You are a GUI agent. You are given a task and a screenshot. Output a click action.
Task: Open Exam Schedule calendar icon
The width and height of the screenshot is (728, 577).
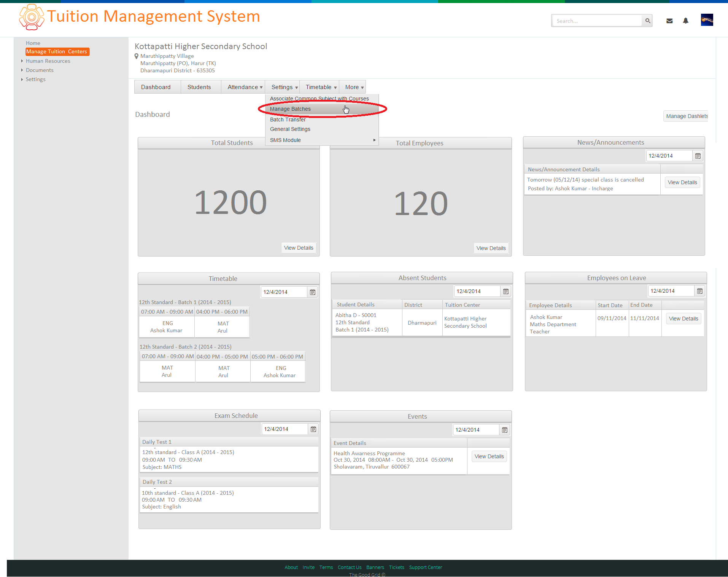point(313,429)
